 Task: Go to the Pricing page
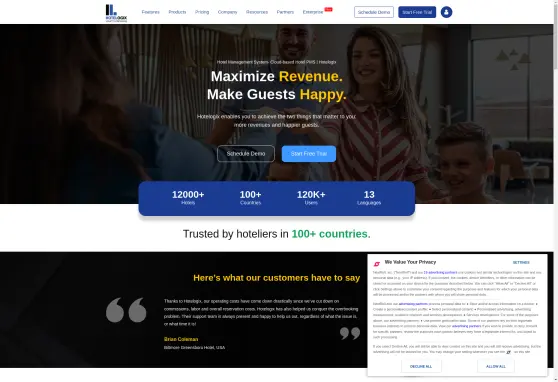coord(202,12)
